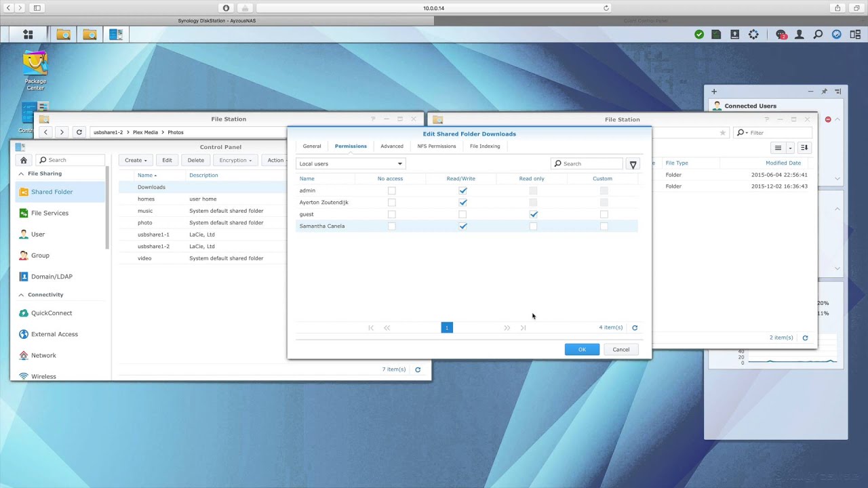Select Control Panel taskbar icon

tap(116, 34)
